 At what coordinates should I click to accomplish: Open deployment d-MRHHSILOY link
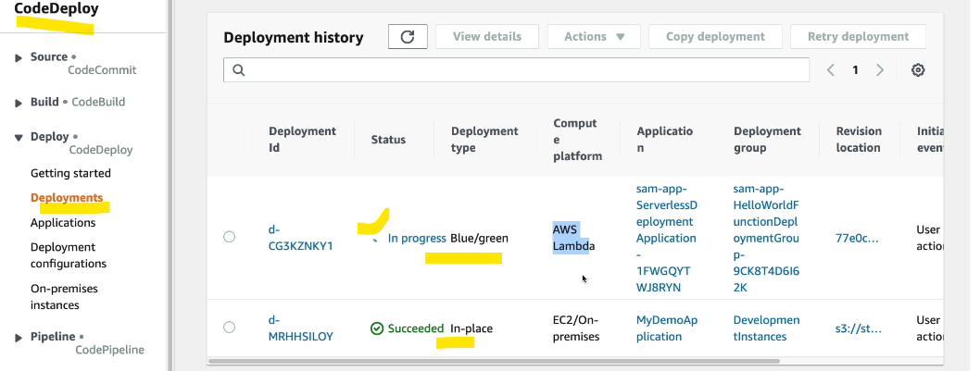[x=301, y=328]
